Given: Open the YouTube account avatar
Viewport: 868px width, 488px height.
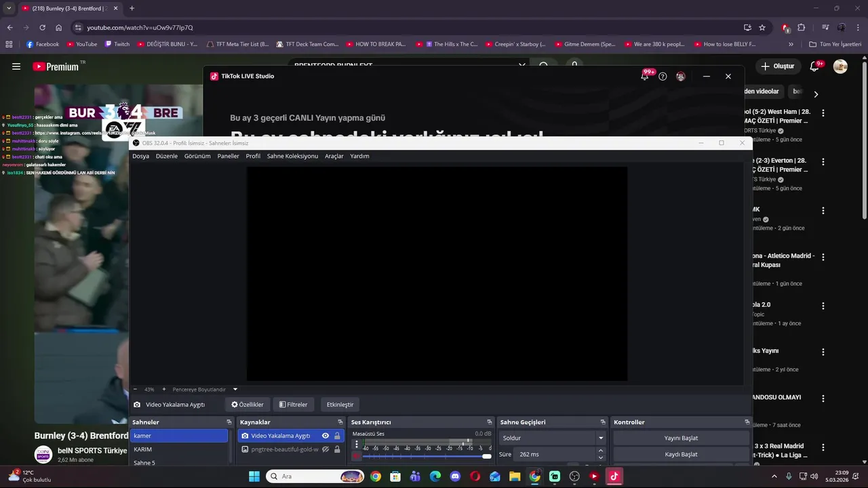Looking at the screenshot, I should 840,66.
